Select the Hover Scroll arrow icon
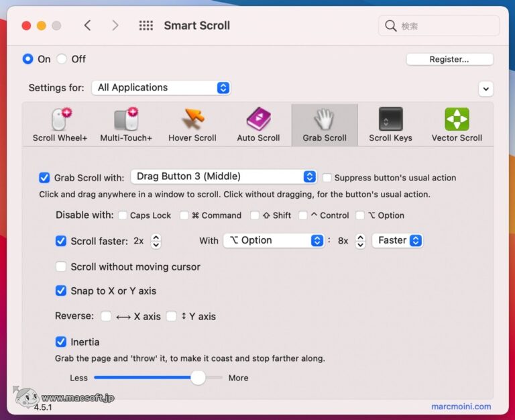This screenshot has height=420, width=515. 193,119
